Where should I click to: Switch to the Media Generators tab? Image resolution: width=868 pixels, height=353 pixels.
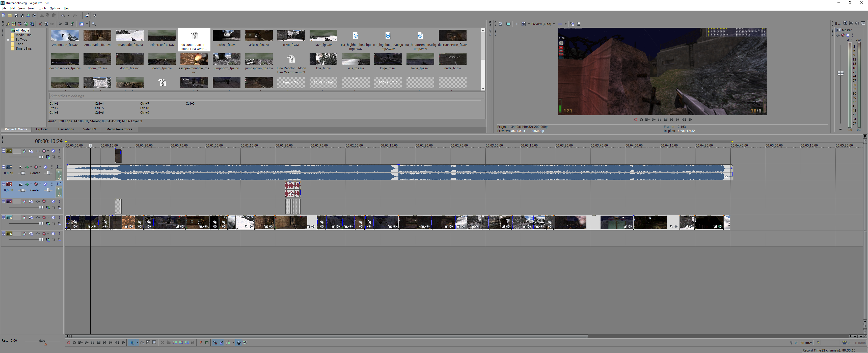(x=119, y=129)
